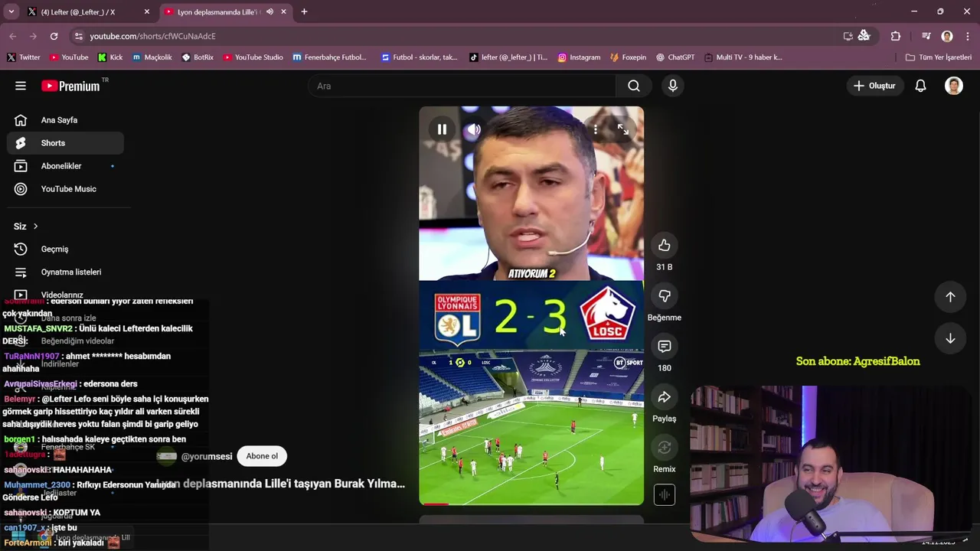Open the sound page icon below Remix

tap(664, 495)
